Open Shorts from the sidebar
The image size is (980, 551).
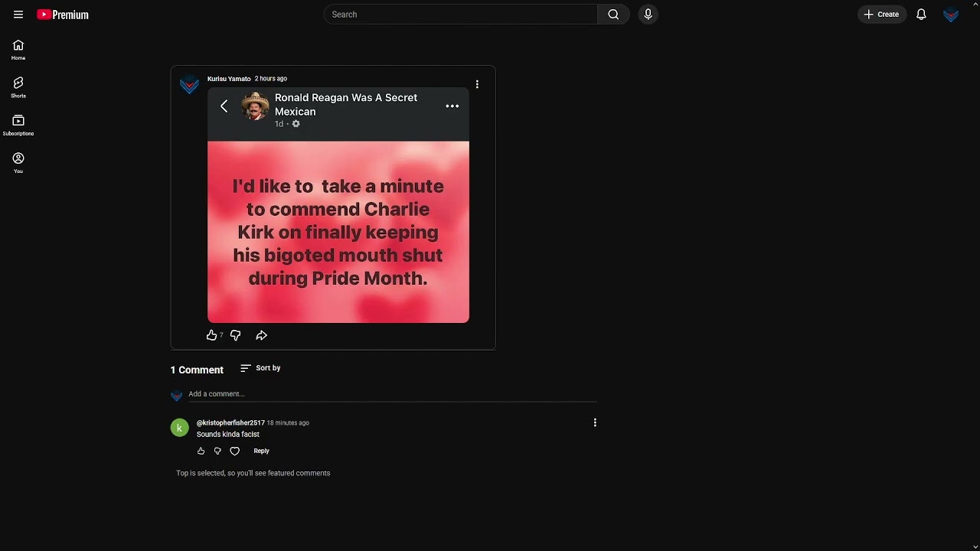tap(18, 87)
